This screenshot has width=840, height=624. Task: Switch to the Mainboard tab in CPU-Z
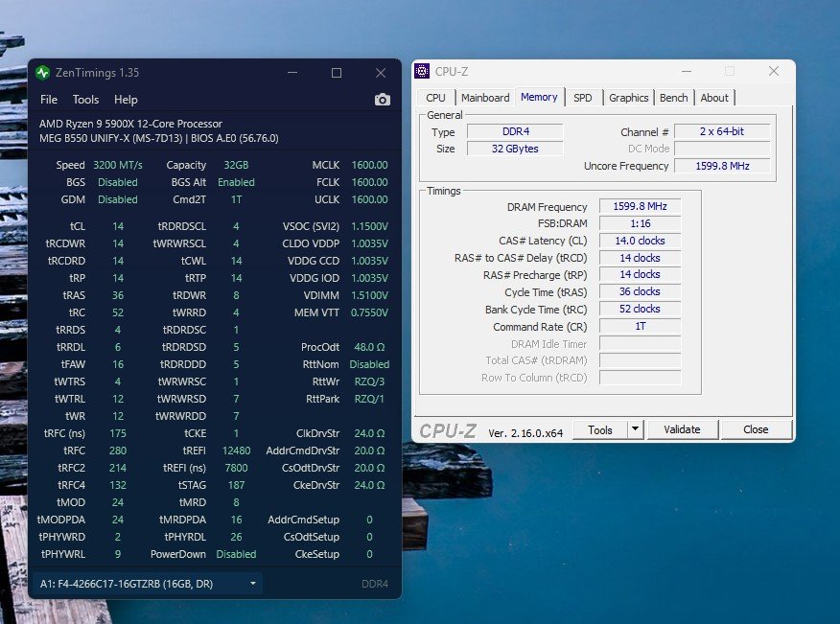tap(485, 98)
